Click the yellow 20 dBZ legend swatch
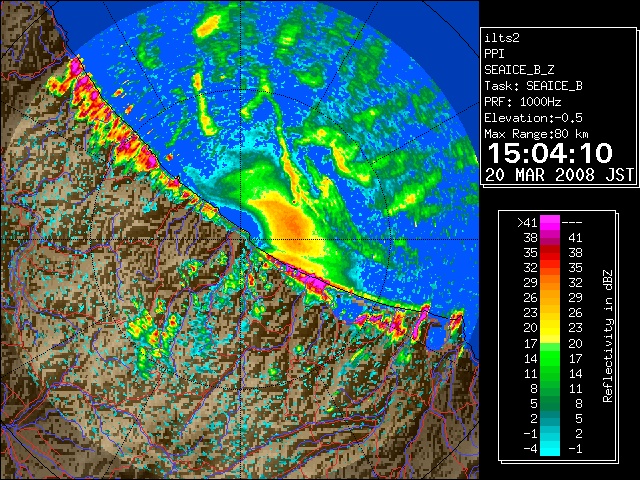This screenshot has width=640, height=480. click(x=550, y=328)
